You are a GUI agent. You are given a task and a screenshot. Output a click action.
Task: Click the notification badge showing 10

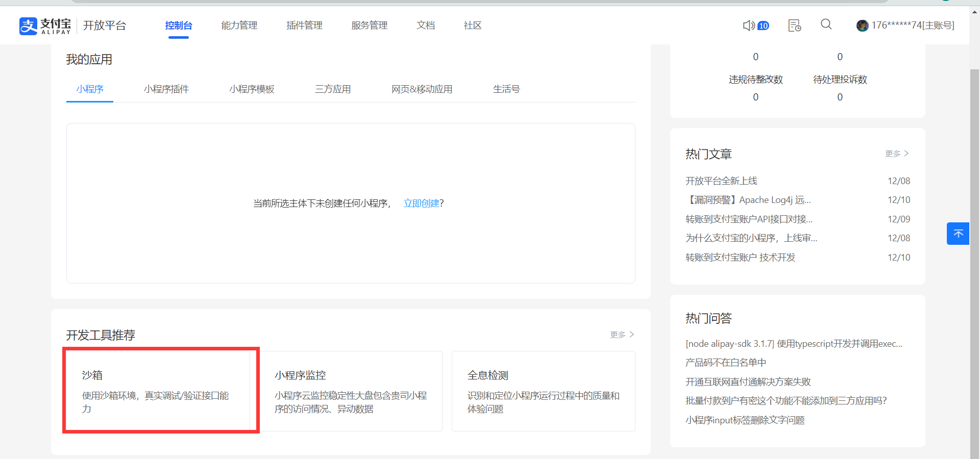[x=763, y=25]
